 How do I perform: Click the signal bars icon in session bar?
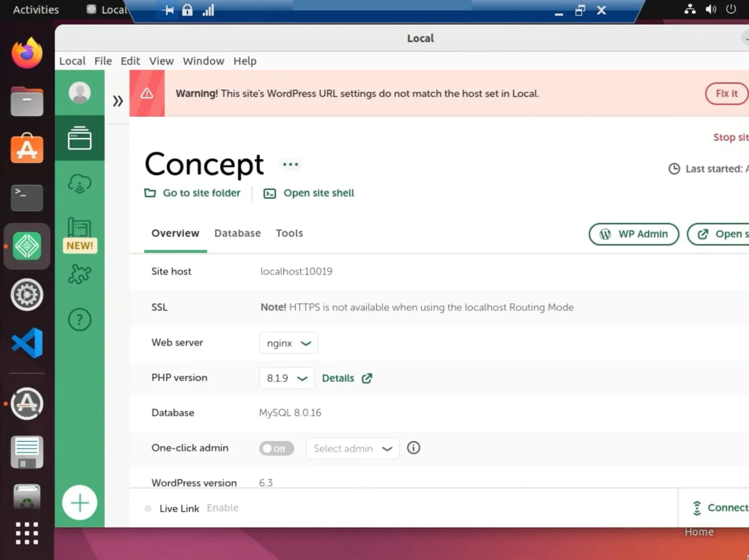click(208, 10)
